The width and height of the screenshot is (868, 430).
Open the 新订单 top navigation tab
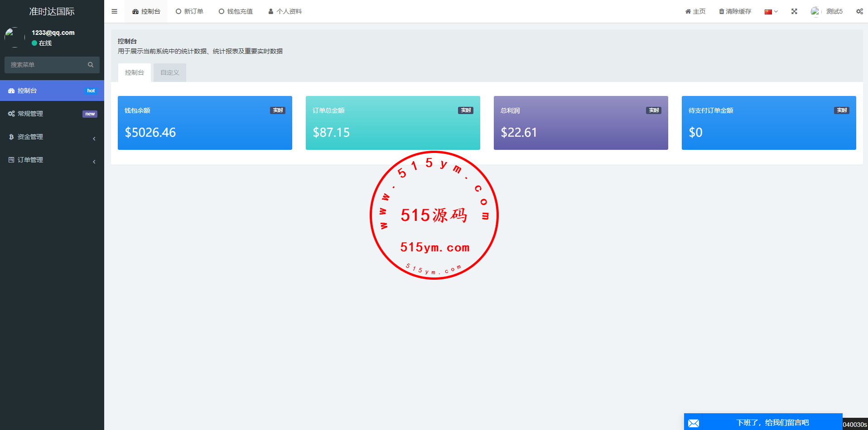pos(189,11)
